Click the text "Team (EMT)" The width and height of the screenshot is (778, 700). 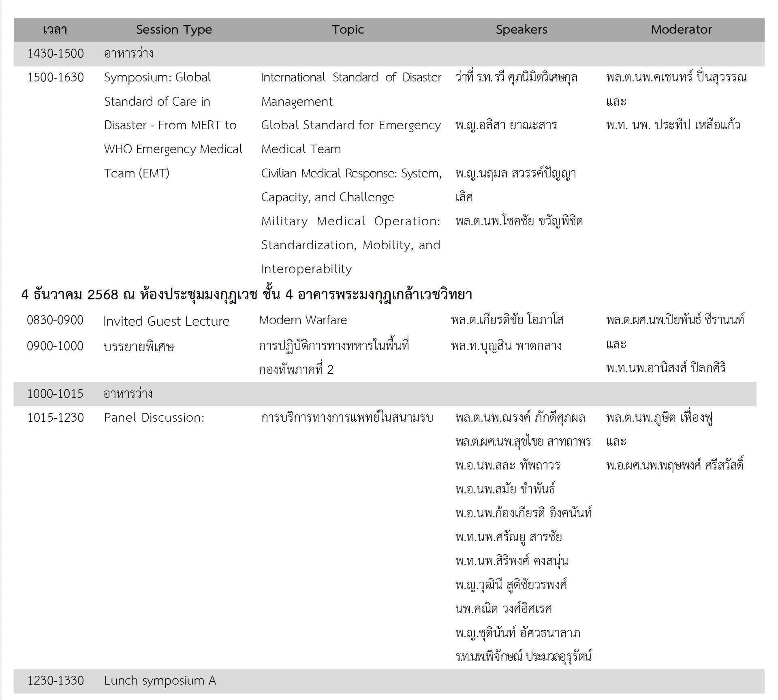(137, 173)
